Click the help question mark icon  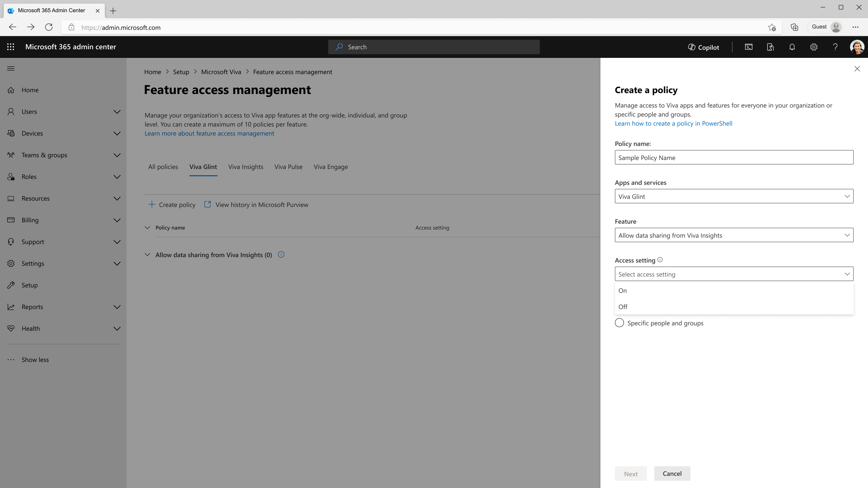click(835, 47)
